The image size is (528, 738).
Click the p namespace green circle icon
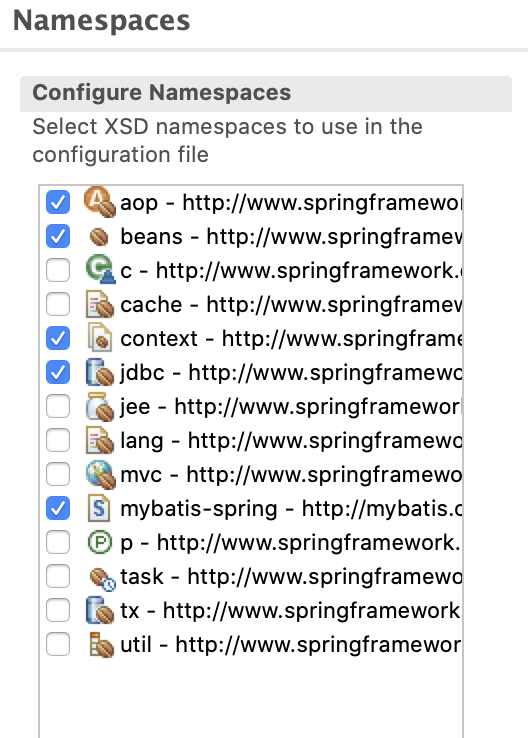(100, 542)
